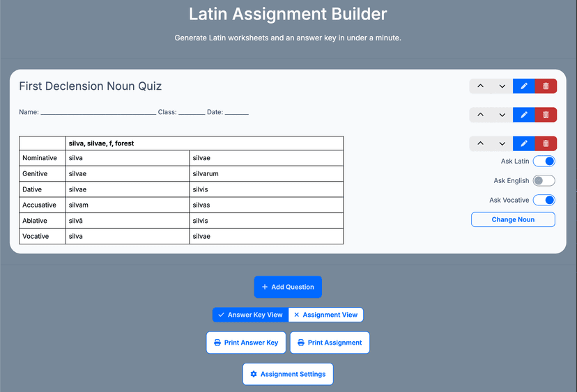Click the Date blank line
Screen dimensions: 577x392
coord(237,113)
